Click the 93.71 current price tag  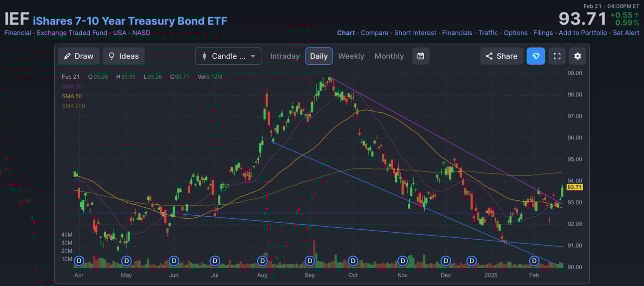tap(575, 187)
